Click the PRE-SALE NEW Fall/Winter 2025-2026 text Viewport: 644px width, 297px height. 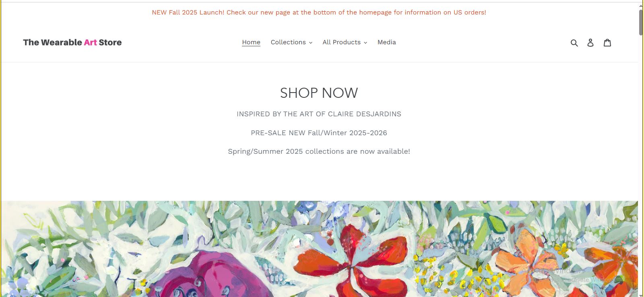[319, 133]
